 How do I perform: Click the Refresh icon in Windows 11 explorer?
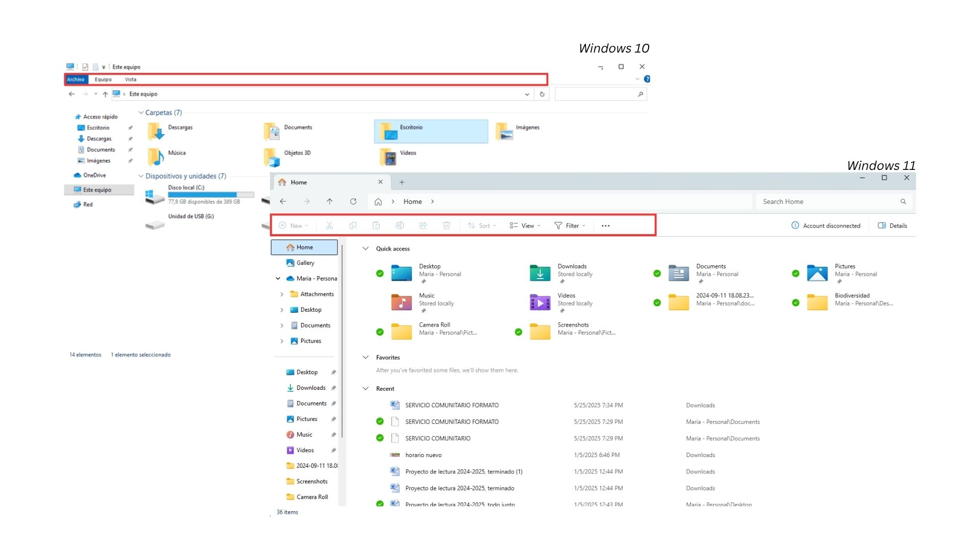[x=353, y=202]
